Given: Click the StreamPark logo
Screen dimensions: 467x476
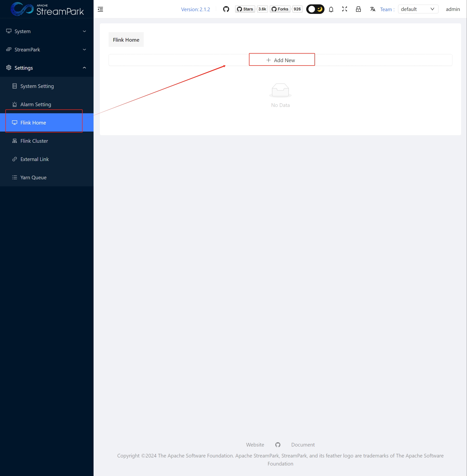Looking at the screenshot, I should pyautogui.click(x=47, y=9).
